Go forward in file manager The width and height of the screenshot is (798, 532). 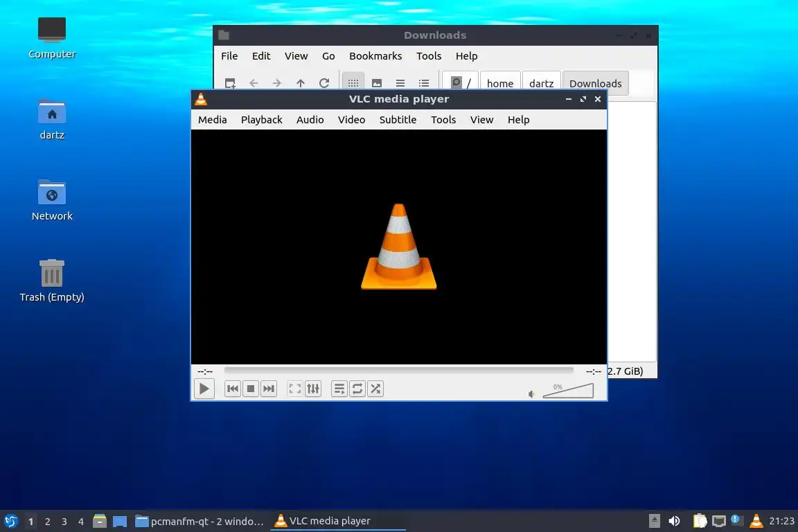click(x=277, y=83)
